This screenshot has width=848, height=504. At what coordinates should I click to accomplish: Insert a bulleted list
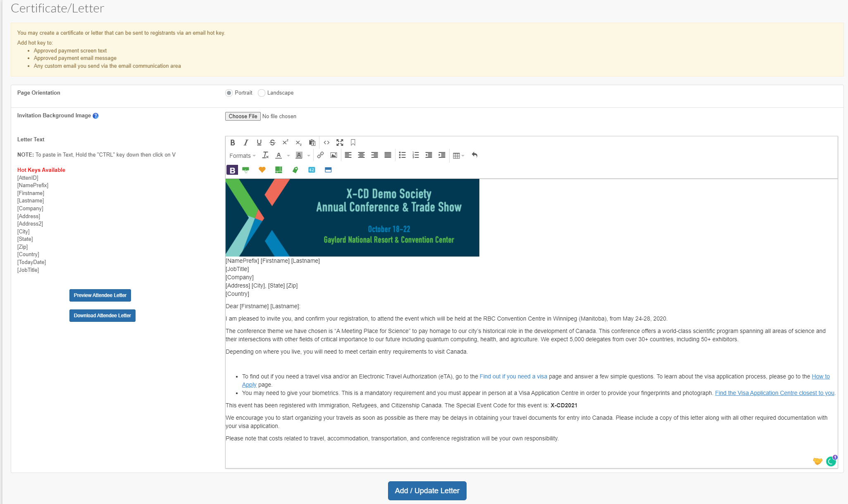[402, 155]
